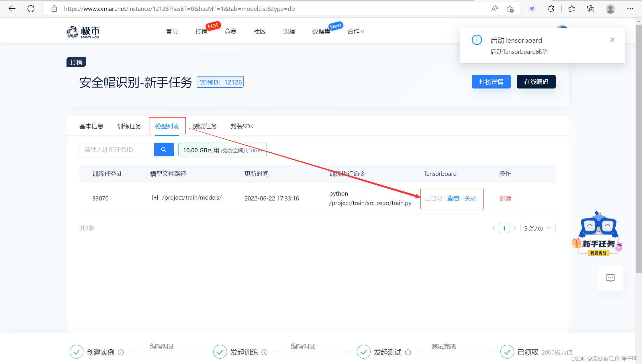Viewport: 642px width, 364px height.
Task: Add page to favorites star icon
Action: (510, 9)
